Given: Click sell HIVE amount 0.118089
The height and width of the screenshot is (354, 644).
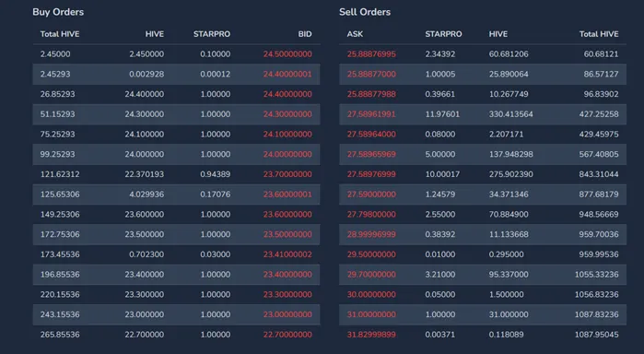Looking at the screenshot, I should pyautogui.click(x=506, y=335).
